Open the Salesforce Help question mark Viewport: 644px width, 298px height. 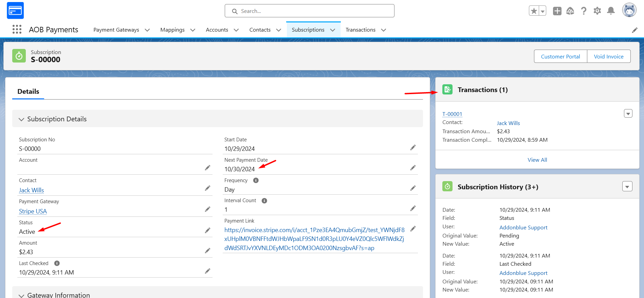pyautogui.click(x=584, y=11)
